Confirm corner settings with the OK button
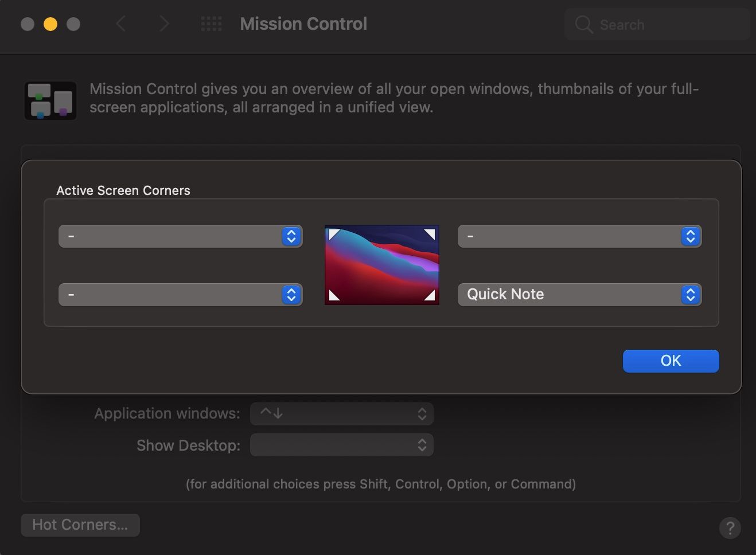Screen dimensions: 756x555 (671, 361)
